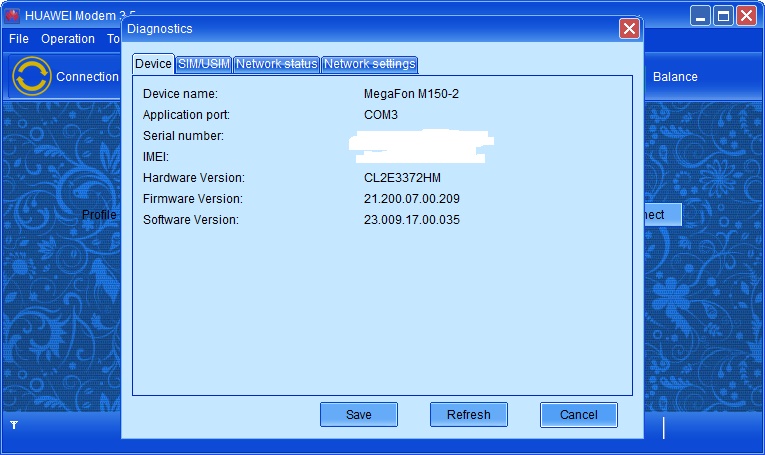Click the signal antenna icon in status bar

[14, 425]
